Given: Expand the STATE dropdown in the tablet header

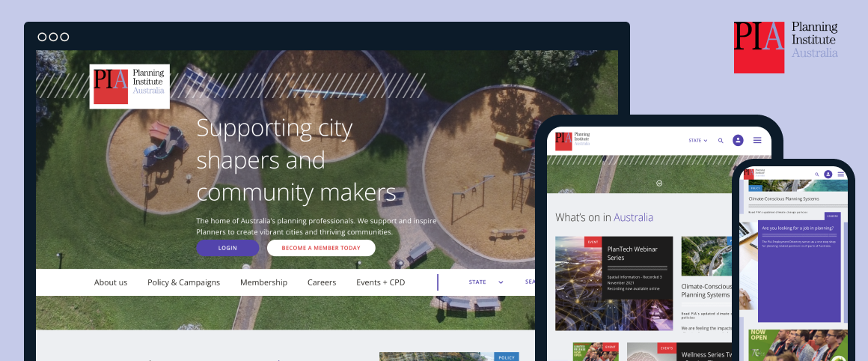Looking at the screenshot, I should pyautogui.click(x=698, y=141).
